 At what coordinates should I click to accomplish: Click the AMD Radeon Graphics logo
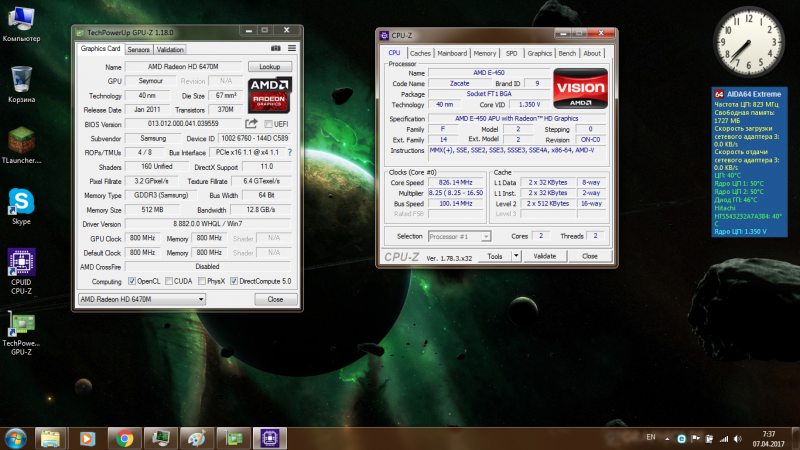270,95
